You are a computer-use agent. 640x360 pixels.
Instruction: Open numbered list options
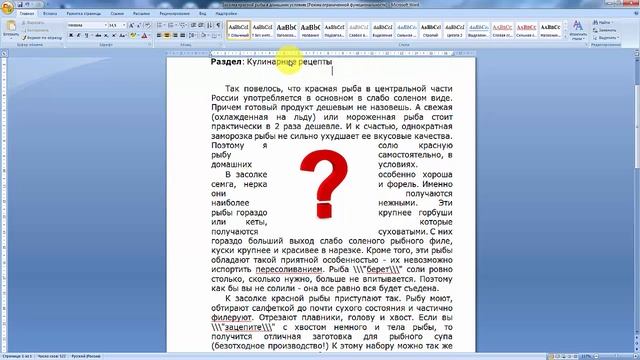pyautogui.click(x=171, y=25)
